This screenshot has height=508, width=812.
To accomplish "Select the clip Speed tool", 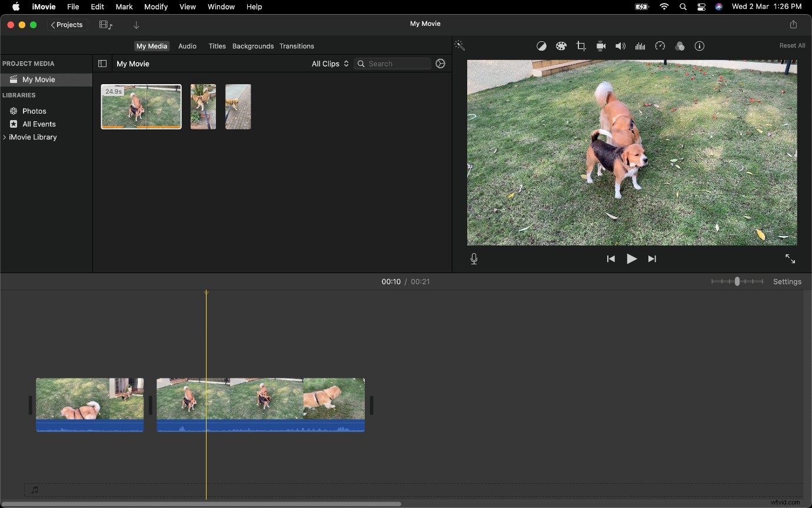I will click(x=660, y=46).
